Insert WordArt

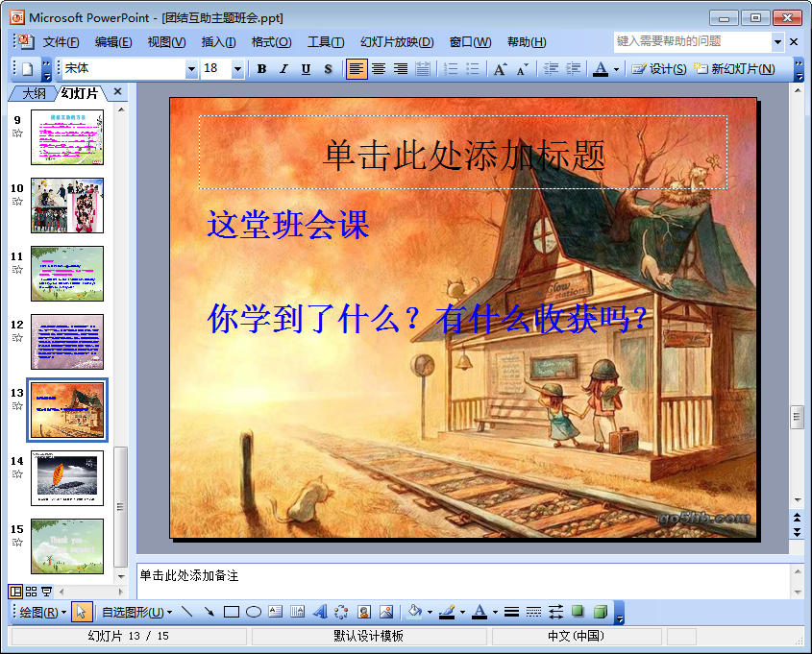320,612
